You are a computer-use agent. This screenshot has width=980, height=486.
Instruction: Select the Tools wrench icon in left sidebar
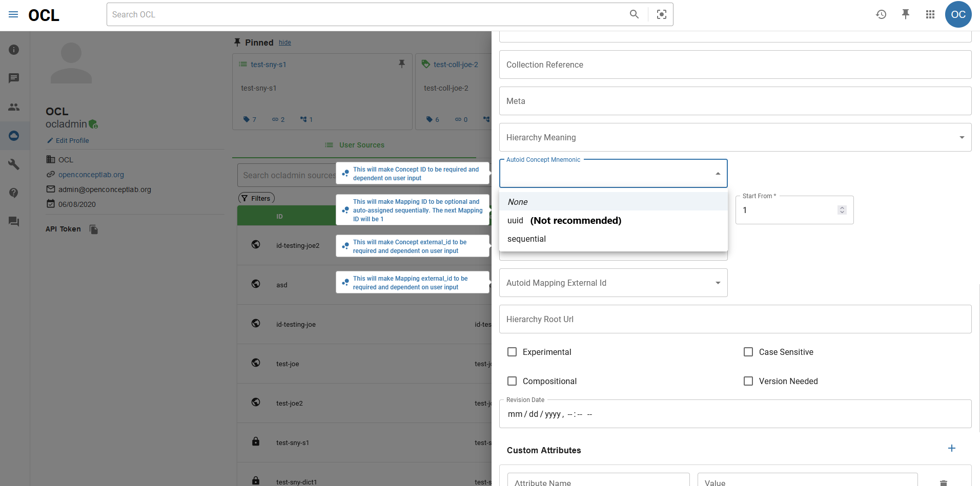tap(14, 164)
